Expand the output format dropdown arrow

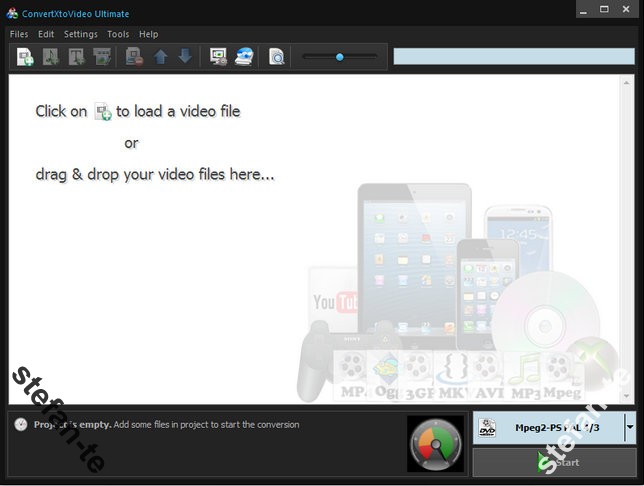[629, 427]
